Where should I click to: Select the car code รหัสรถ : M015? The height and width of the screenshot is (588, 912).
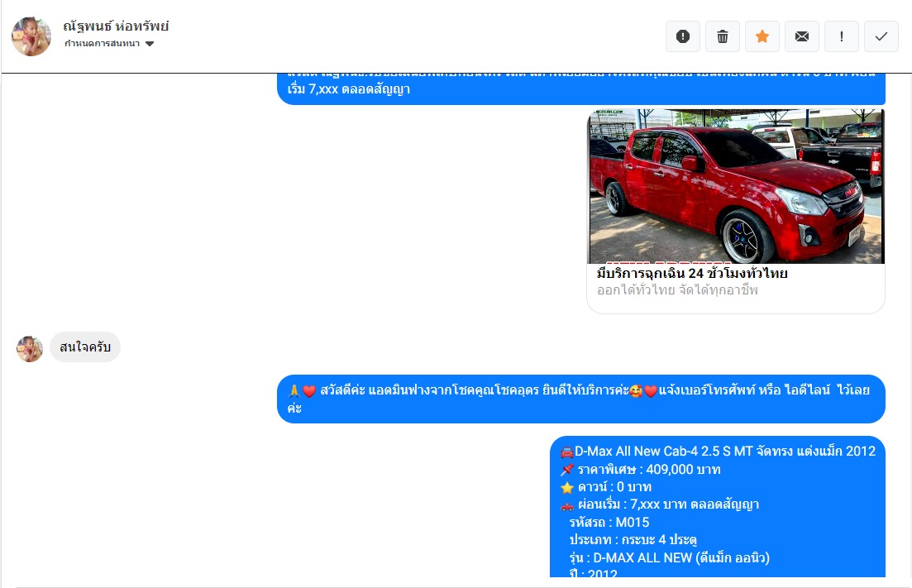pos(609,523)
